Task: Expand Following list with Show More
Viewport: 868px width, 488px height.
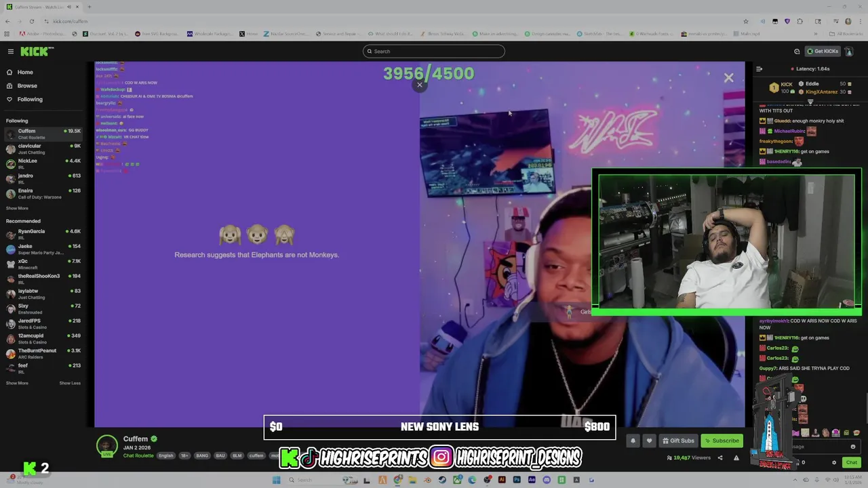Action: click(17, 209)
